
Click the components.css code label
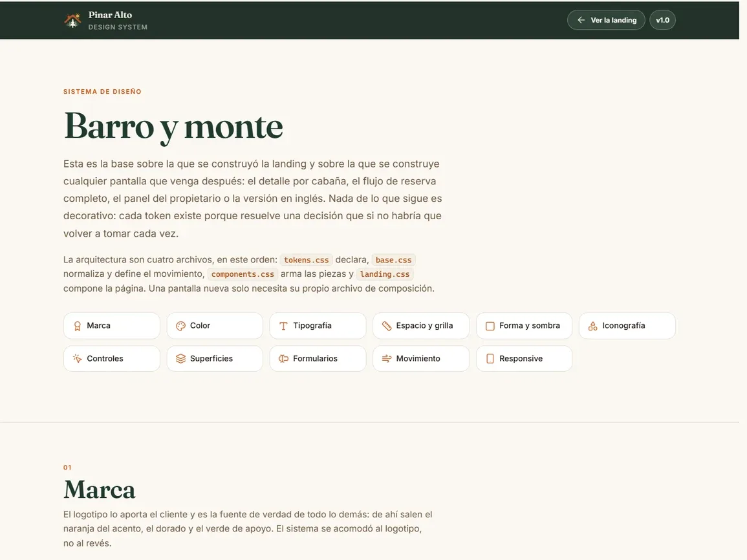(x=243, y=274)
